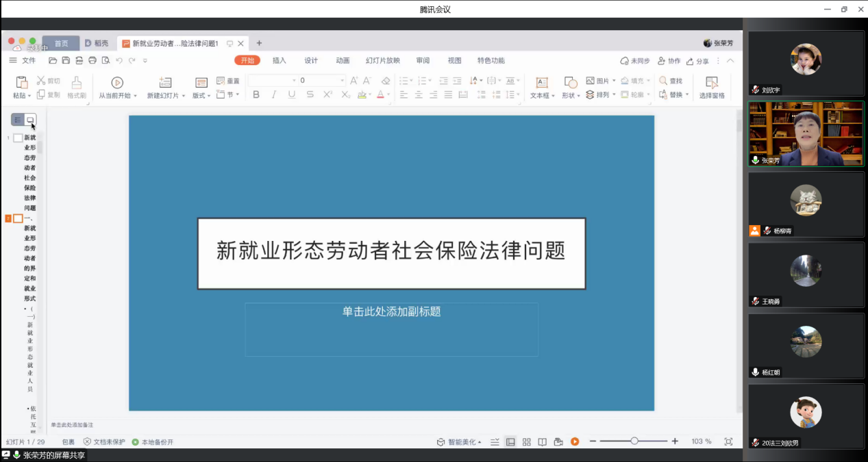Toggle bold formatting with B icon

256,94
